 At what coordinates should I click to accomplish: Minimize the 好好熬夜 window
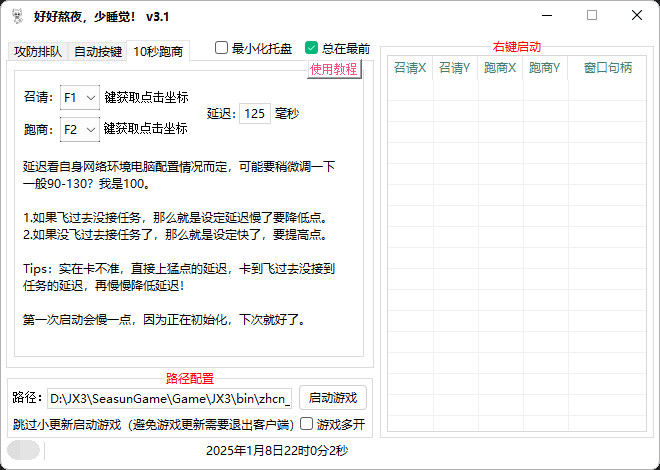[545, 16]
